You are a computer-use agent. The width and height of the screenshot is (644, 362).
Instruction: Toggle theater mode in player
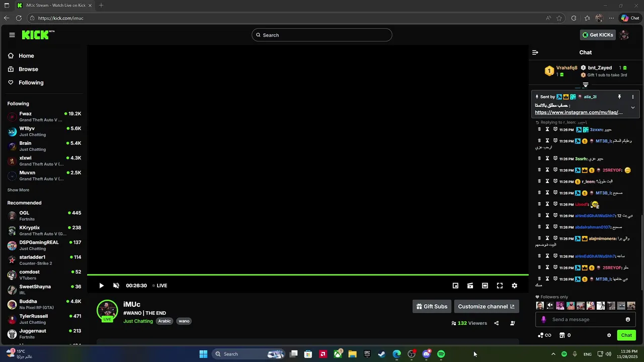(485, 286)
